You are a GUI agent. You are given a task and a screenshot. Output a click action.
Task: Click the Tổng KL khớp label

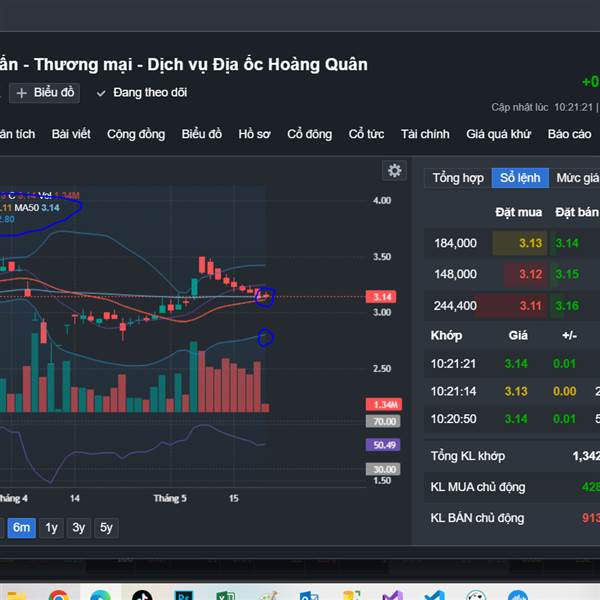468,456
